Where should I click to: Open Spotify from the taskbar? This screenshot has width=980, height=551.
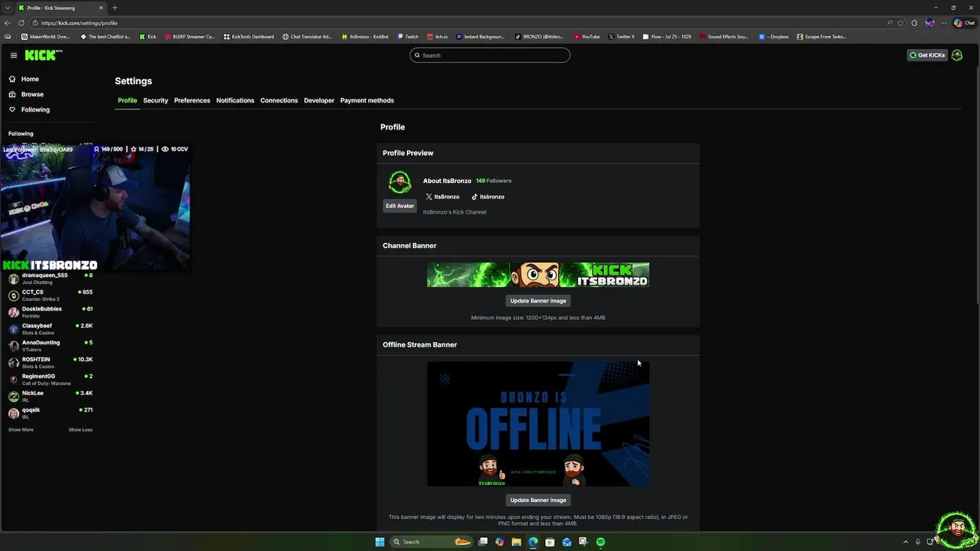click(600, 542)
